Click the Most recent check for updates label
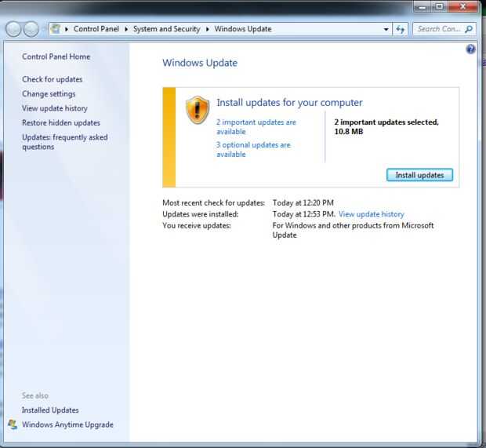The height and width of the screenshot is (448, 486). pos(213,203)
